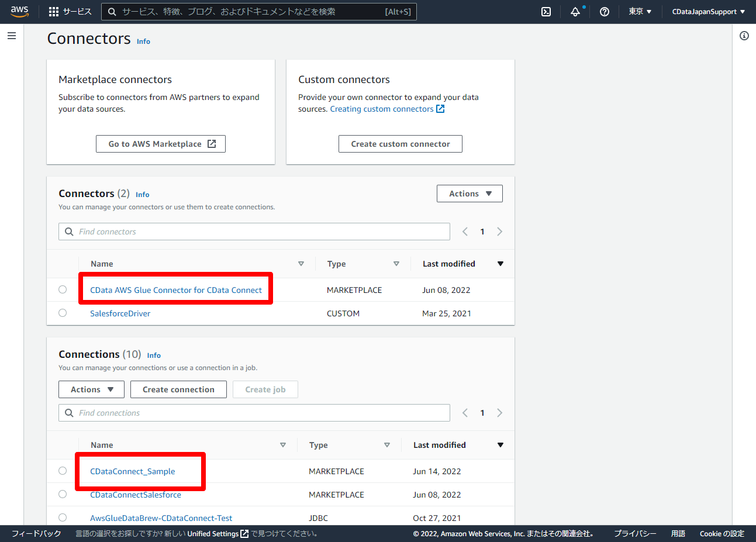This screenshot has height=542, width=756.
Task: Focus the Find connectors search field
Action: point(254,232)
